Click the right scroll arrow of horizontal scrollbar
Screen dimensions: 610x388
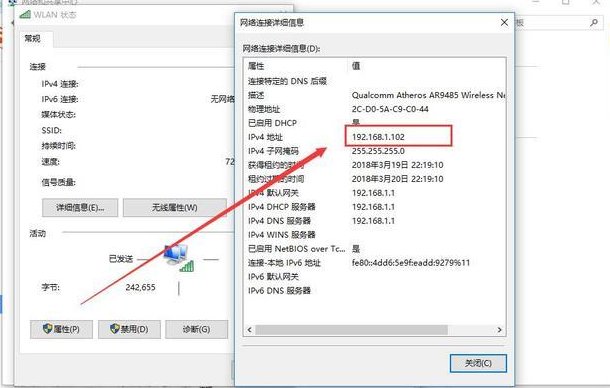click(500, 330)
